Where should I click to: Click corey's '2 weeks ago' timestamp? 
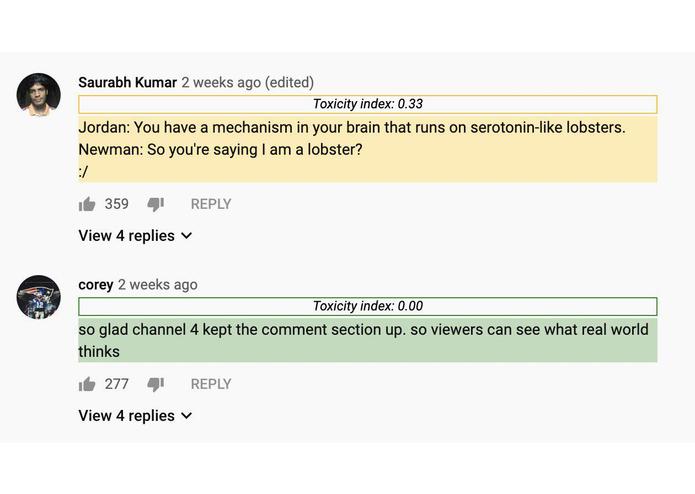(x=158, y=285)
